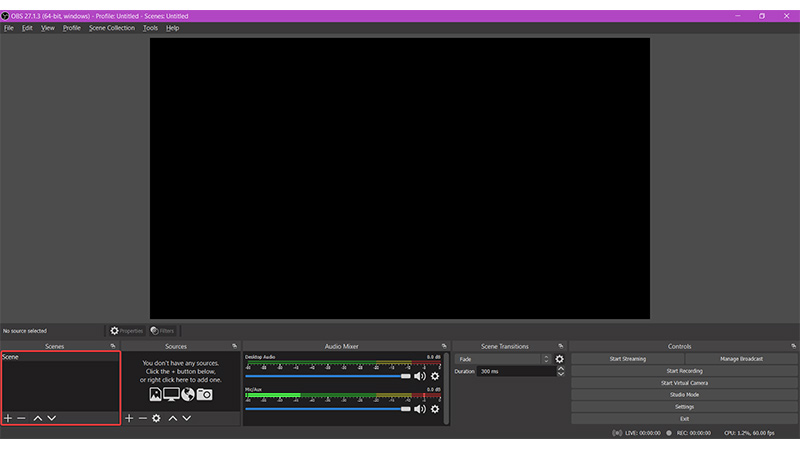Image resolution: width=800 pixels, height=450 pixels.
Task: Remove source with minus icon in Sources
Action: point(143,418)
